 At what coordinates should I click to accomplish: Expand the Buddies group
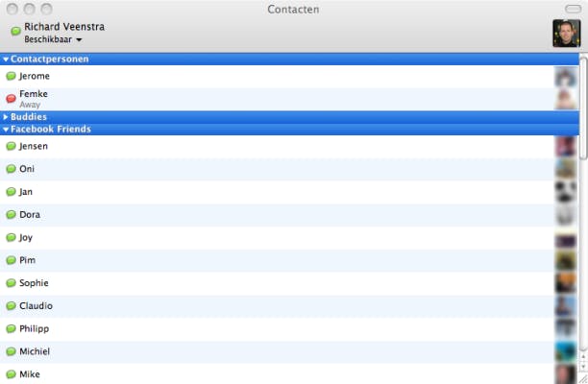pyautogui.click(x=5, y=117)
